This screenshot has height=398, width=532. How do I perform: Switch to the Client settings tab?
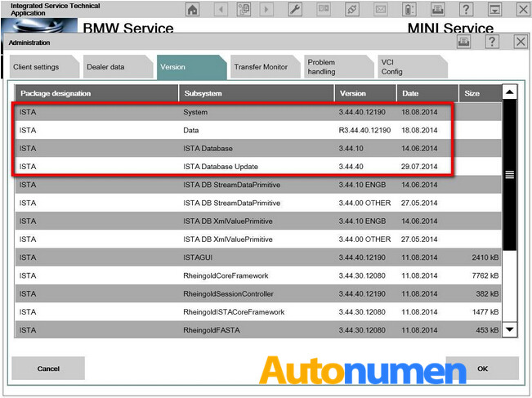(44, 67)
